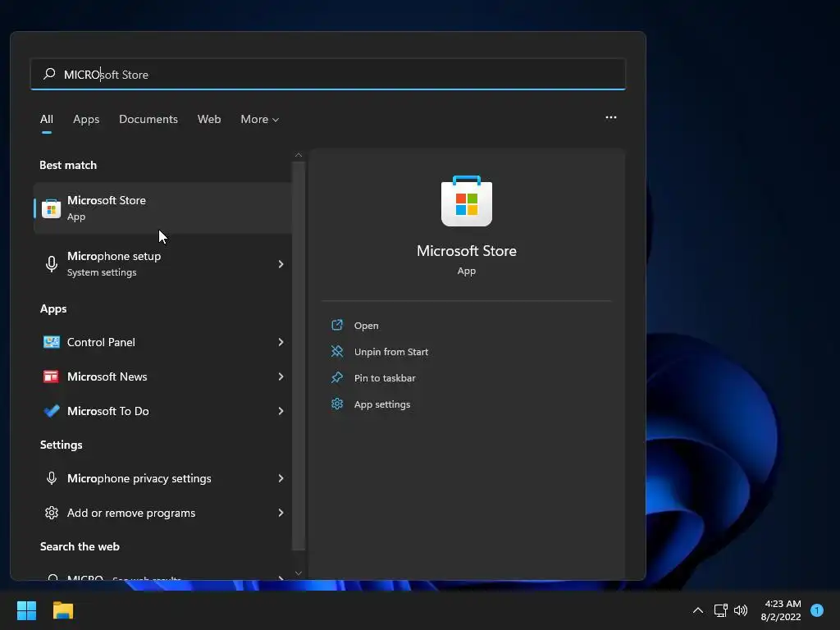The image size is (840, 630).
Task: Click the scrollbar down arrow
Action: click(299, 573)
